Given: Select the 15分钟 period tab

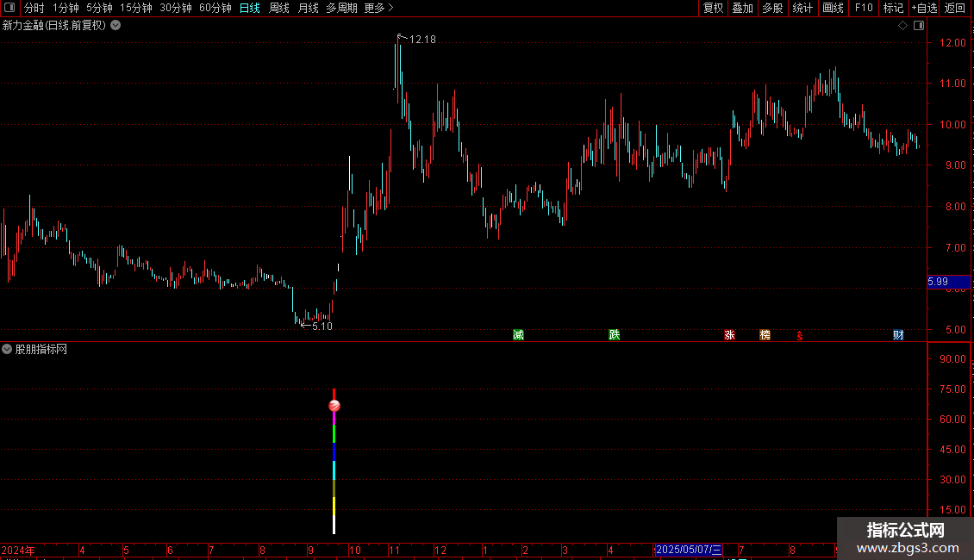Looking at the screenshot, I should pyautogui.click(x=135, y=8).
